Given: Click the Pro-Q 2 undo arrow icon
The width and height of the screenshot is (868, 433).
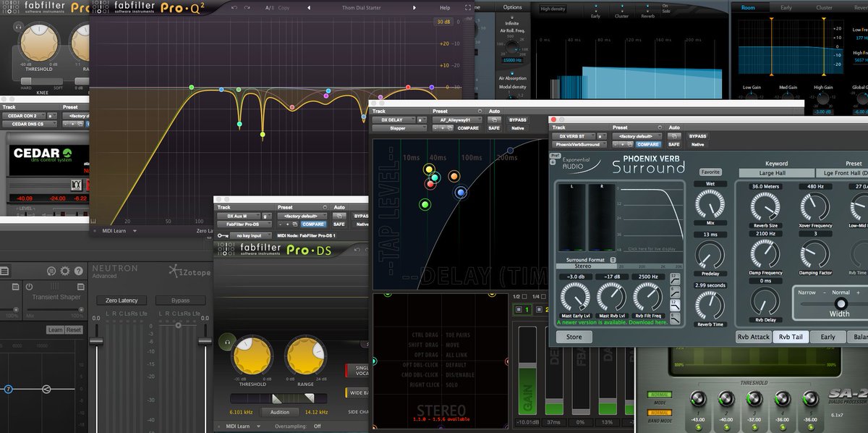Looking at the screenshot, I should tap(234, 7).
